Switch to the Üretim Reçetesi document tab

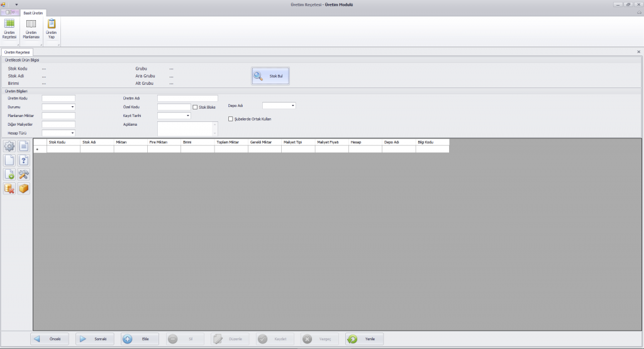17,53
